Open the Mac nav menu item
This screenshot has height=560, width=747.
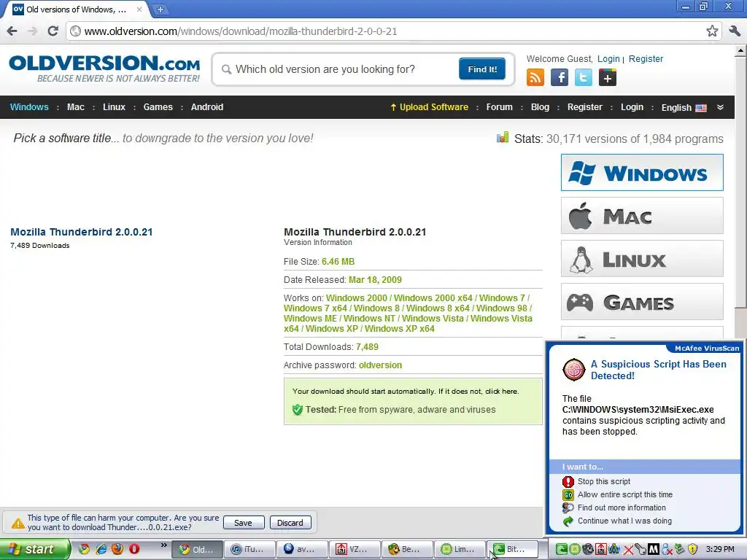tap(76, 107)
